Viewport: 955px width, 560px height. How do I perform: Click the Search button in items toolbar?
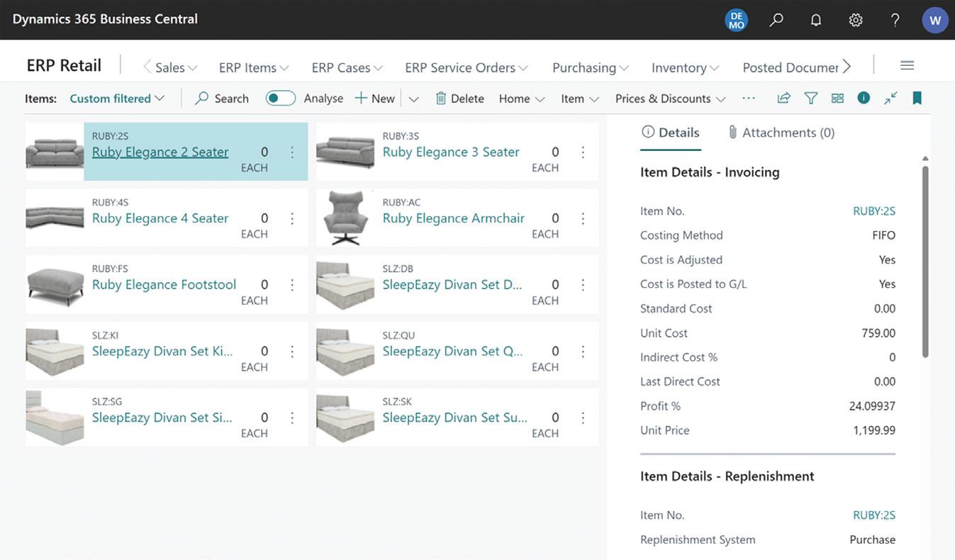coord(222,99)
